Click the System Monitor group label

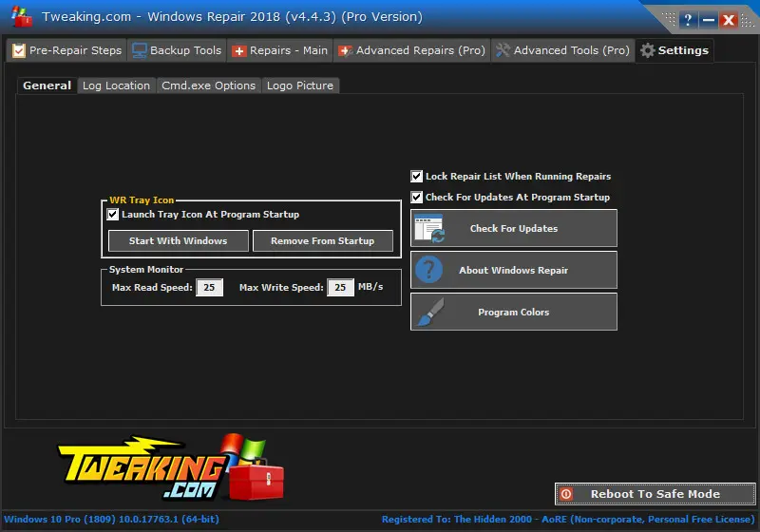(x=146, y=270)
